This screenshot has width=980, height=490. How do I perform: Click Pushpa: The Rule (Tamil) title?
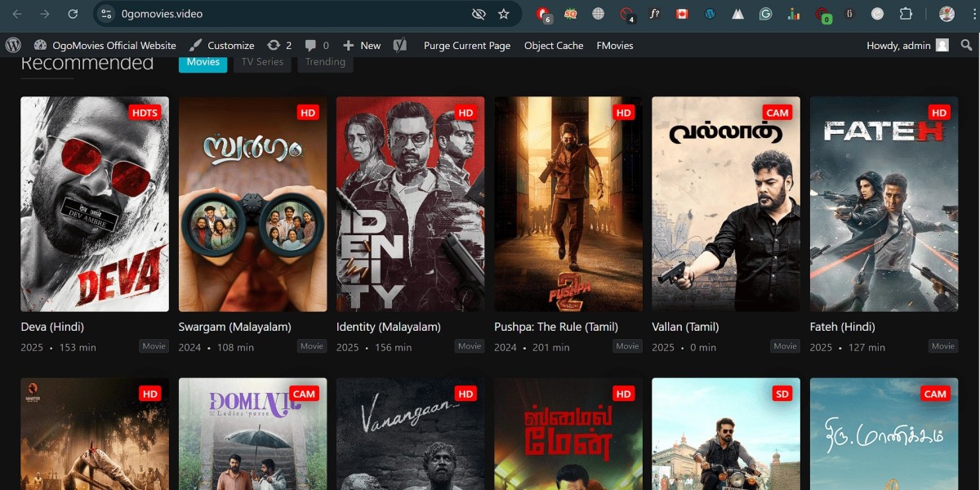coord(556,327)
